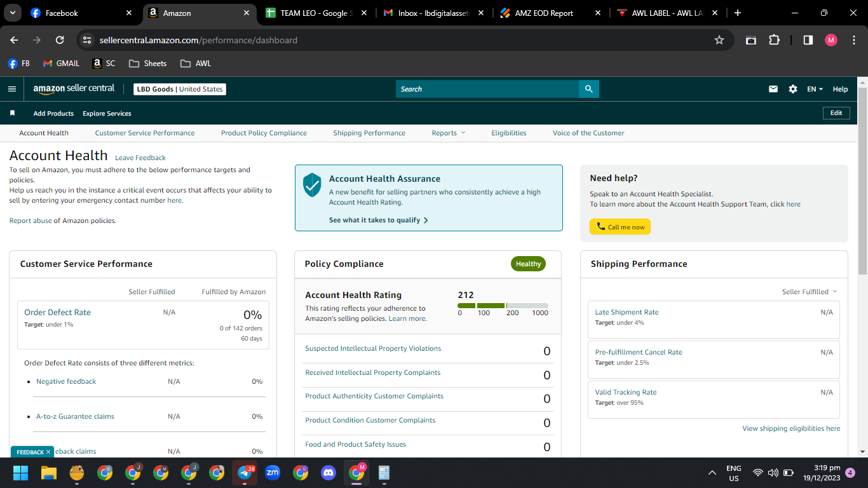Screen dimensions: 868x488
Task: Open the Windows notification center badge
Action: point(850,473)
